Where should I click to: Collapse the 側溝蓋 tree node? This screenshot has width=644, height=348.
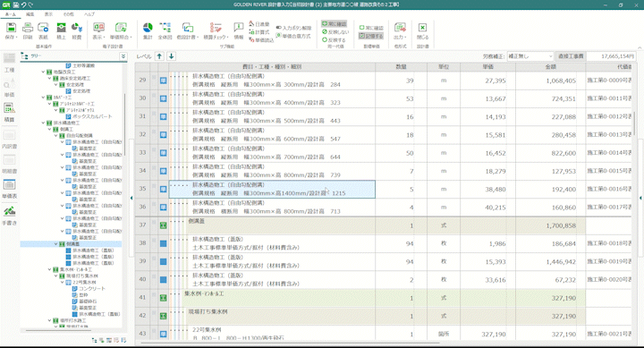pyautogui.click(x=55, y=243)
